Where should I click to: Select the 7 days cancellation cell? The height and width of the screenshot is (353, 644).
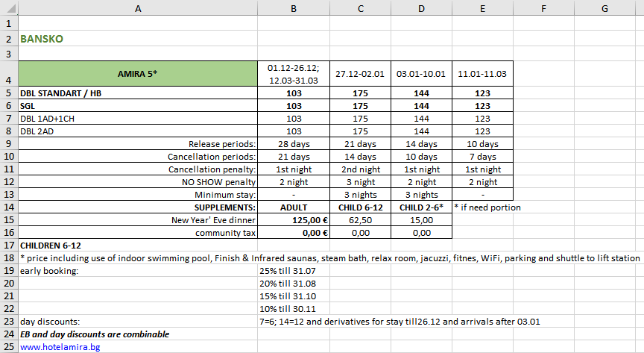(x=482, y=157)
